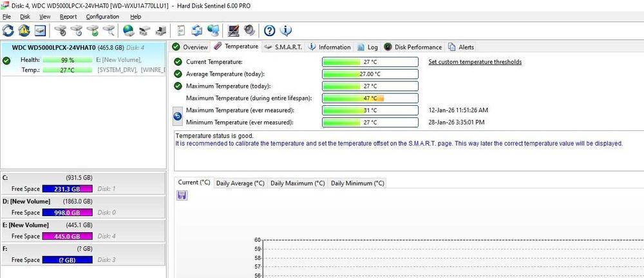Click the green check beside Average Temperature
The image size is (644, 278).
[178, 74]
